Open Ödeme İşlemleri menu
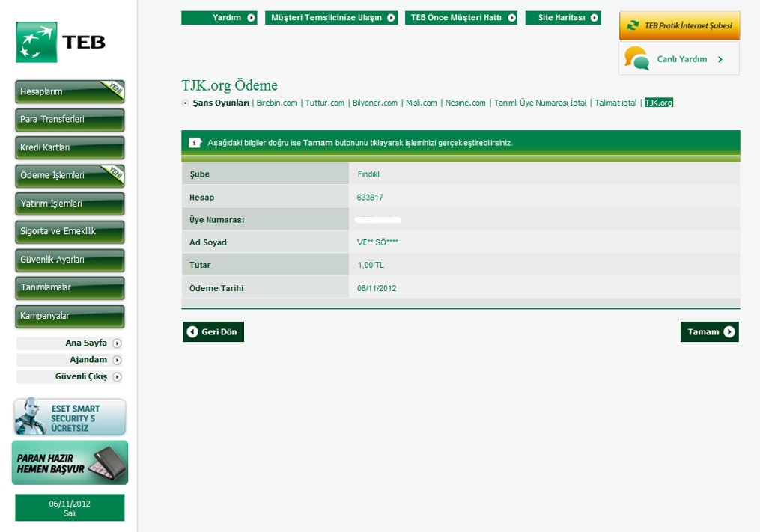The height and width of the screenshot is (532, 760). click(70, 176)
